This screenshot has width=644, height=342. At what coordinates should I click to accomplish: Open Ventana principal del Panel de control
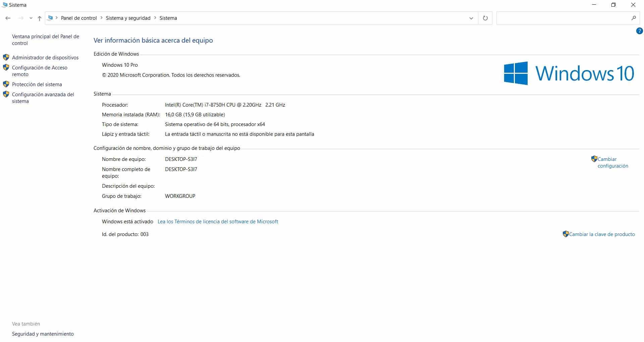click(x=46, y=40)
